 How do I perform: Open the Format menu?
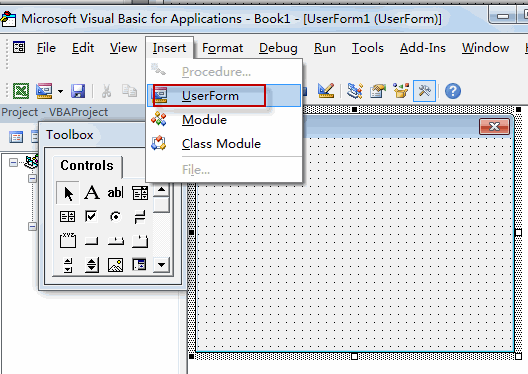223,48
